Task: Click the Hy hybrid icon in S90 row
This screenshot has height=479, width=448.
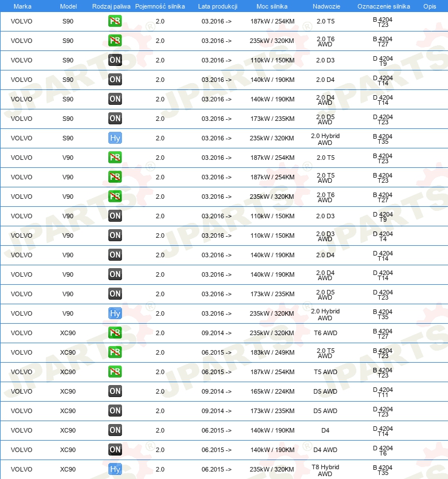Action: pos(115,138)
